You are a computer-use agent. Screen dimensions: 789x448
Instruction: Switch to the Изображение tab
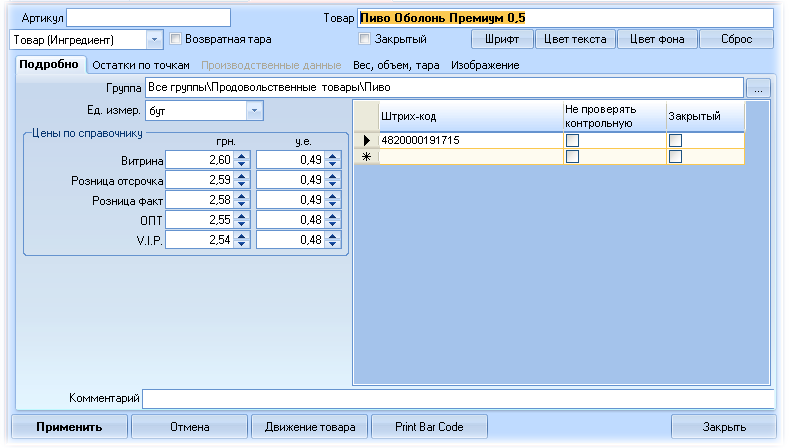click(485, 65)
